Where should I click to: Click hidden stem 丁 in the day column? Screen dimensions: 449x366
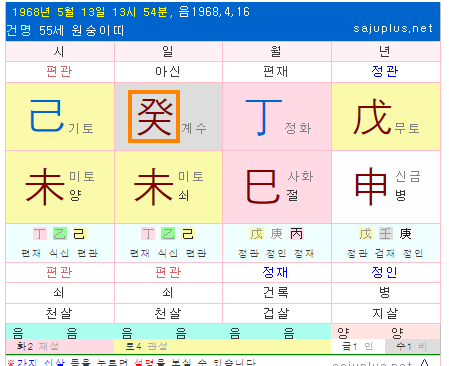point(148,234)
